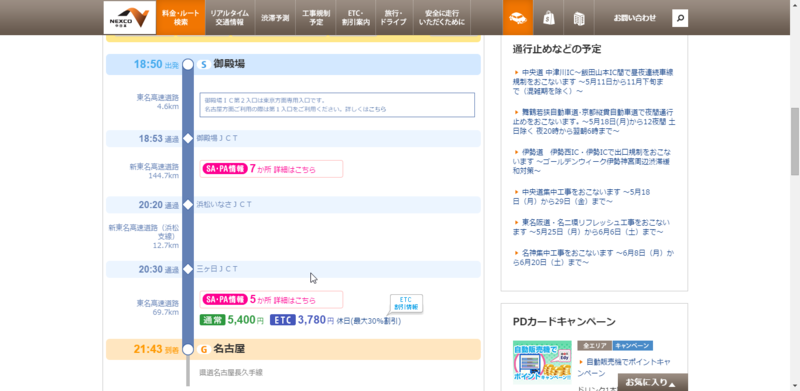800x391 pixels.
Task: Click 休日(最大30%割引) text
Action: pos(369,321)
